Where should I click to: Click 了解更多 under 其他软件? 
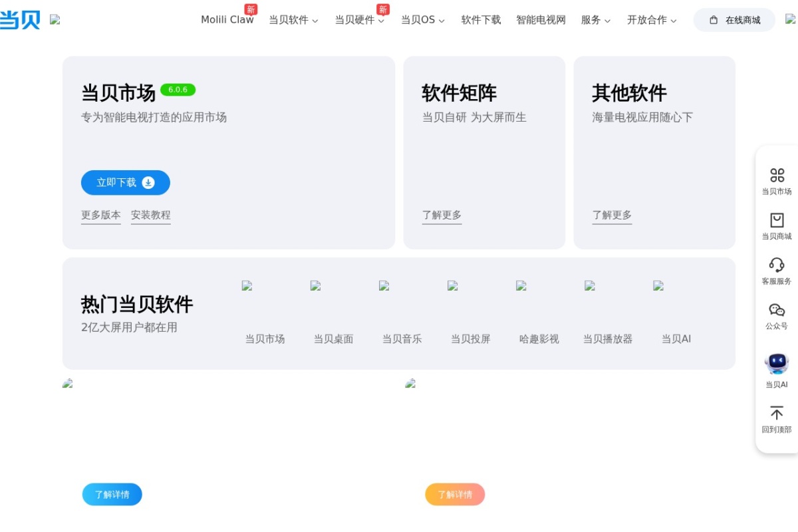pyautogui.click(x=612, y=215)
